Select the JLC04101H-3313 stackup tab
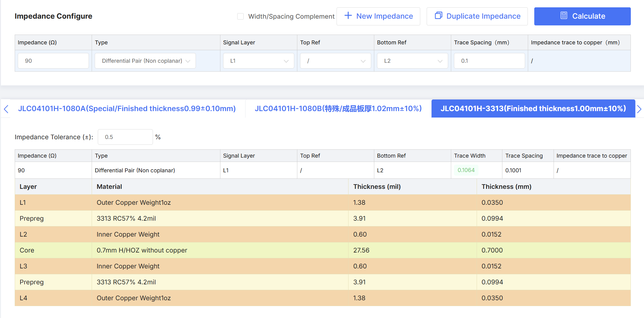The height and width of the screenshot is (318, 644). (x=533, y=109)
